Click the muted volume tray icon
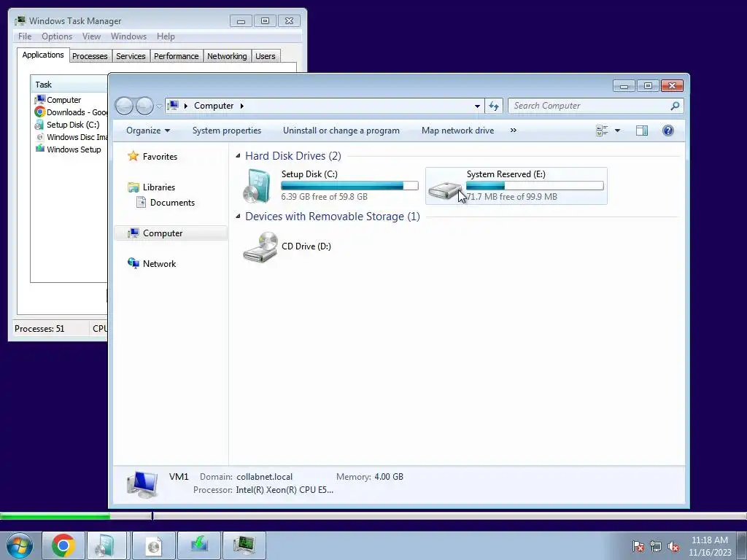Image resolution: width=747 pixels, height=560 pixels. [673, 546]
